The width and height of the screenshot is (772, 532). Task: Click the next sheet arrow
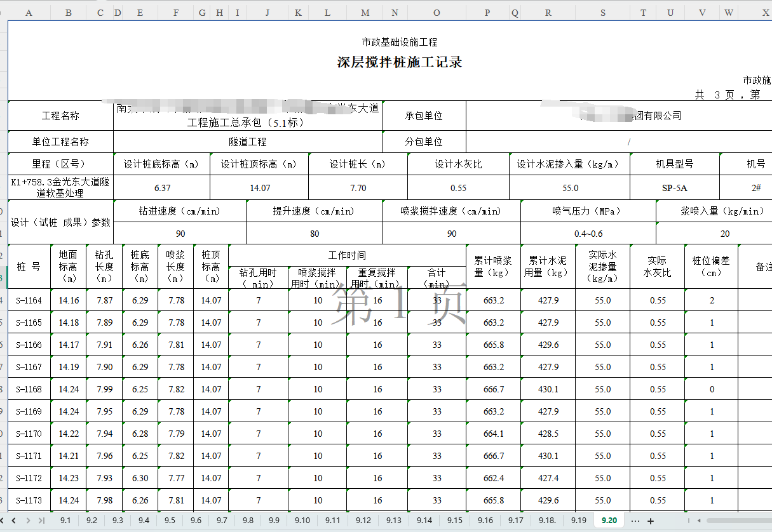point(28,521)
